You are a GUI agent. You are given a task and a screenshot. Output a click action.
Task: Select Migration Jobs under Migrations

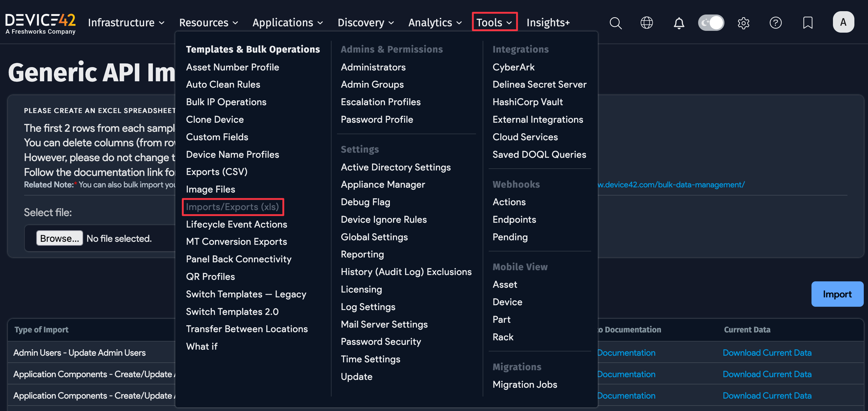click(x=525, y=384)
